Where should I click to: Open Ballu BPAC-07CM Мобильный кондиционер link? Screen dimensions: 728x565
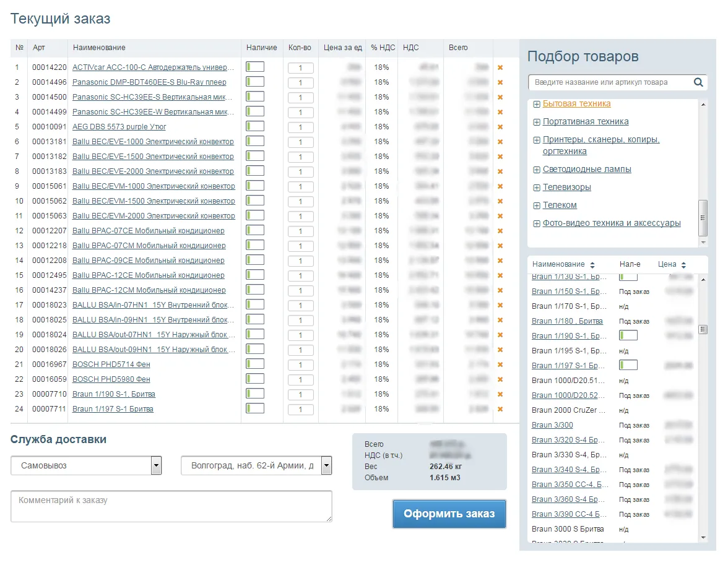(149, 246)
